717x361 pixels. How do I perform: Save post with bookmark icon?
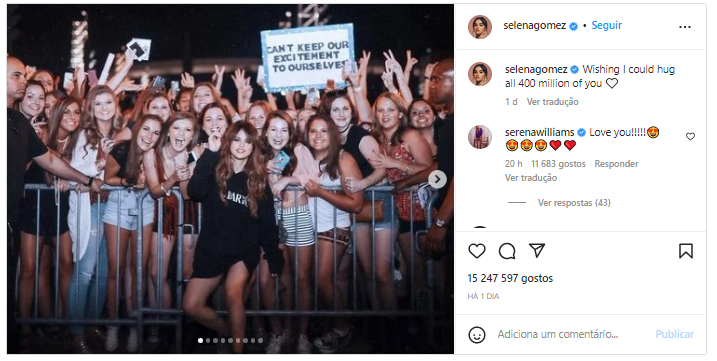(685, 251)
